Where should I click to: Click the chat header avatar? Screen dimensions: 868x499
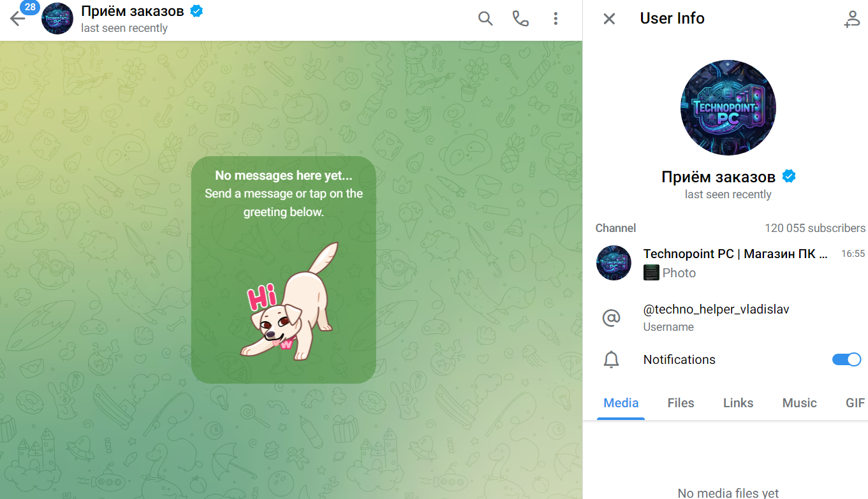click(x=57, y=18)
